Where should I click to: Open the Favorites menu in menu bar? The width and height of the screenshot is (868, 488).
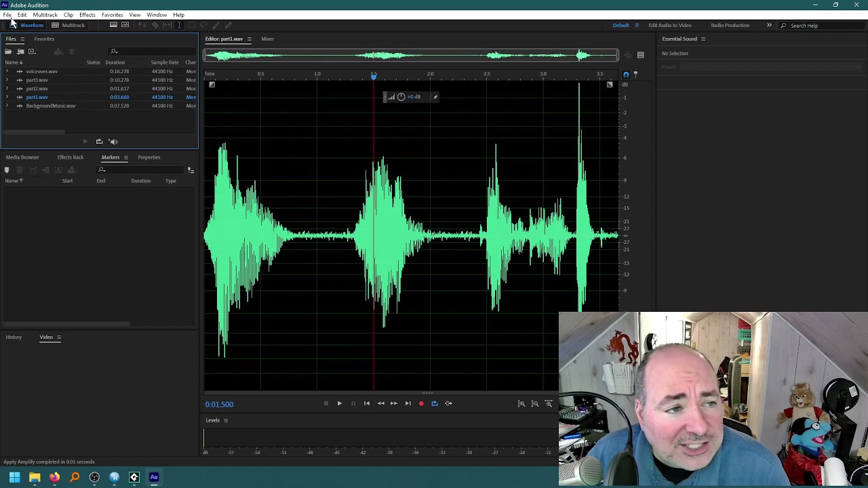pos(112,15)
